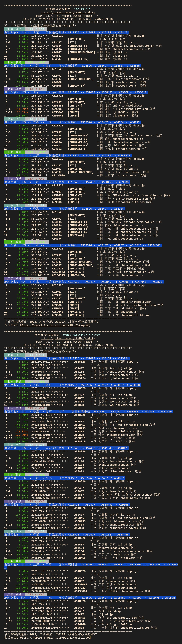Click the IP address 58.246.*.*
Viewport: 182px width, 644px height.
[39, 176]
